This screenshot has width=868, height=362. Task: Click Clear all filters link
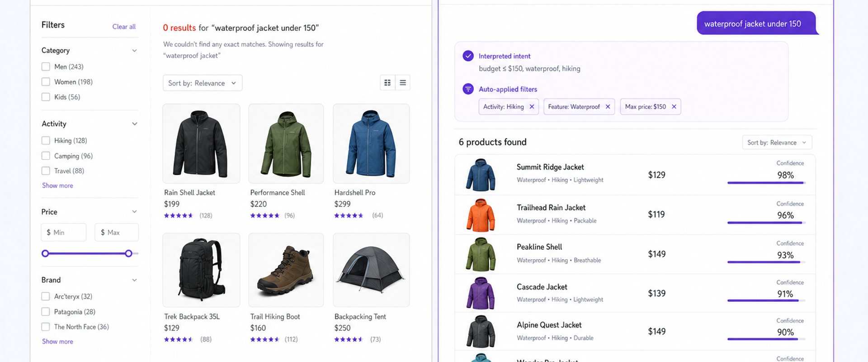point(124,27)
